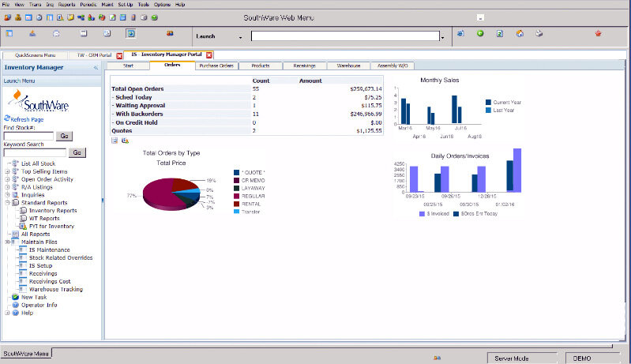Click the printer icon in the toolbar

coord(539,34)
